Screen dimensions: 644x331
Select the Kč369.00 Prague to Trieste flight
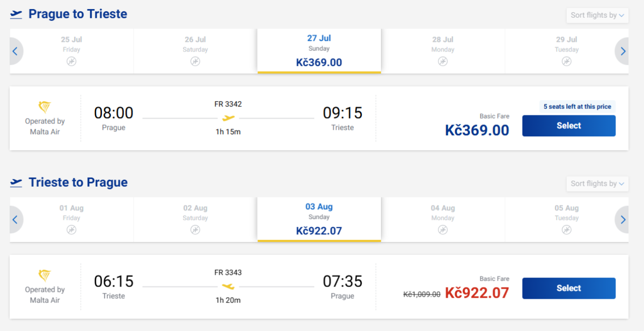point(568,126)
